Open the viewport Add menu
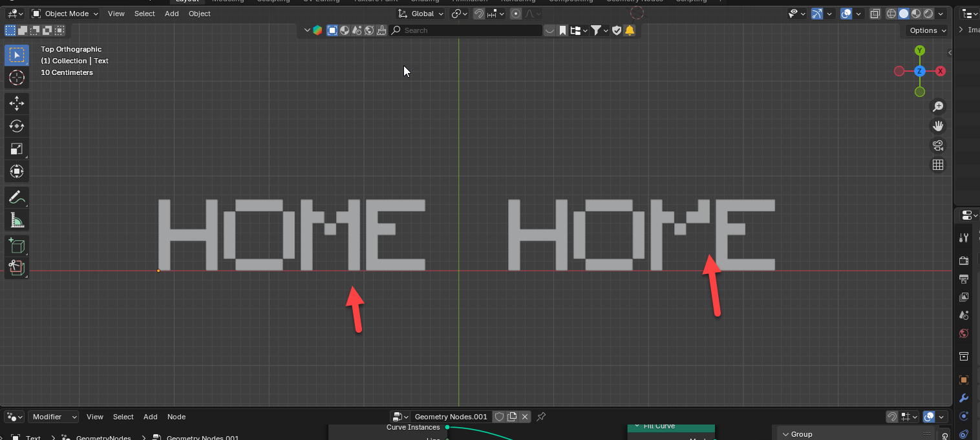The image size is (980, 440). (171, 14)
